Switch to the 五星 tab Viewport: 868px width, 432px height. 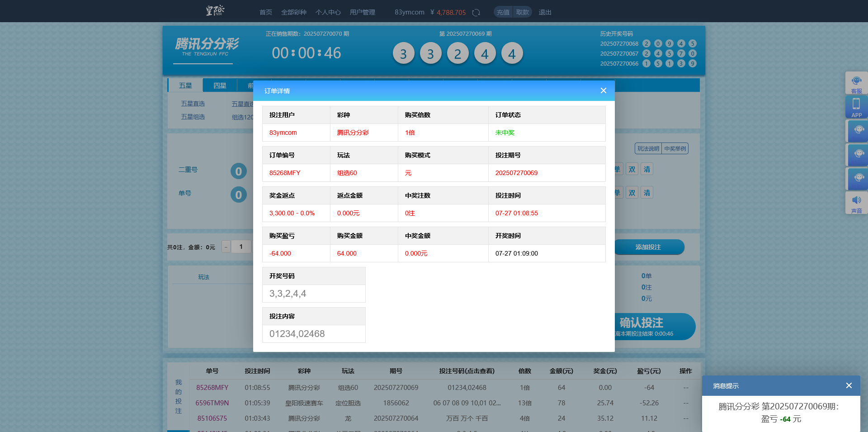185,85
